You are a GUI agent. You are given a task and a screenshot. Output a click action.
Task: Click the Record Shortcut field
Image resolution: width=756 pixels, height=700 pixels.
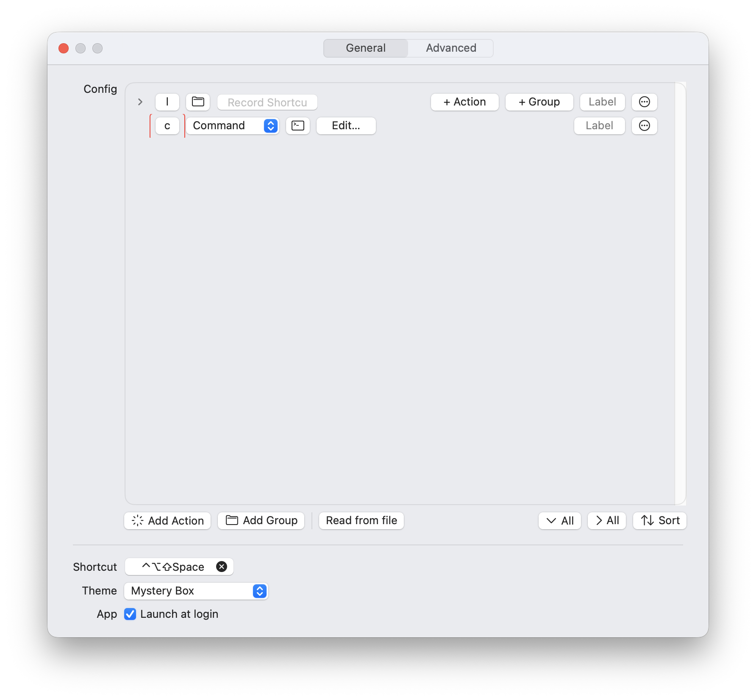click(x=267, y=102)
